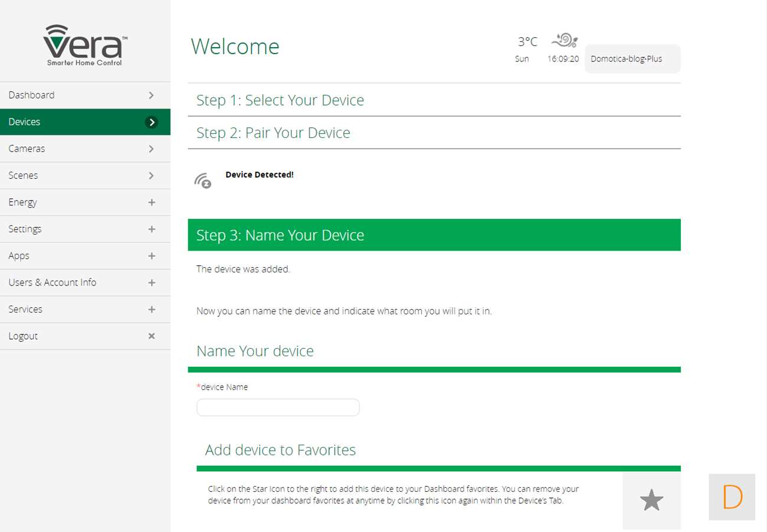Viewport: 767px width, 532px height.
Task: Click the orange D icon
Action: coord(732,497)
